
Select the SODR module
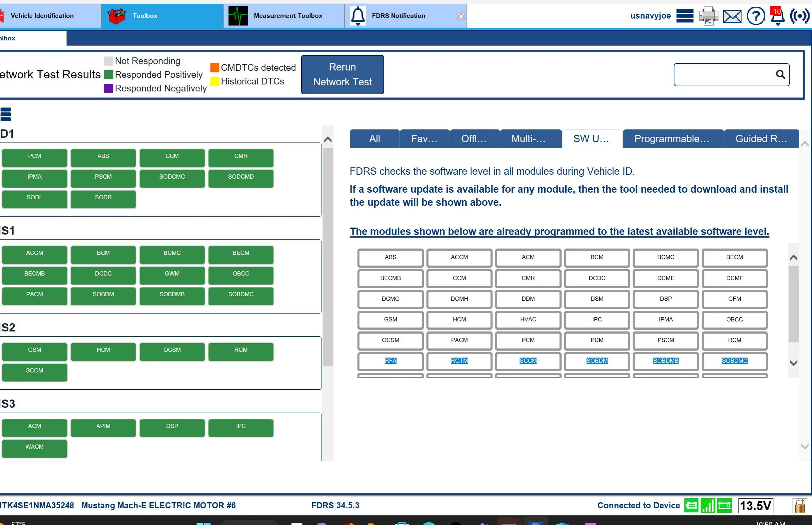103,199
